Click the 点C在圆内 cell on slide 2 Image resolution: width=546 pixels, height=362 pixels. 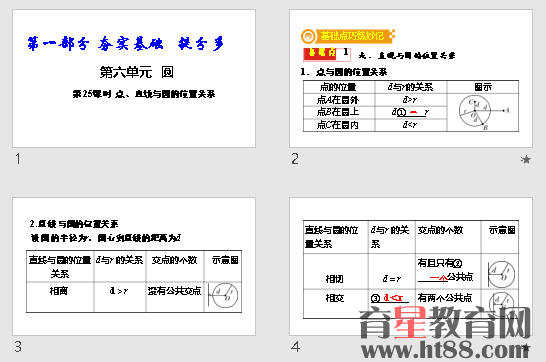click(338, 125)
